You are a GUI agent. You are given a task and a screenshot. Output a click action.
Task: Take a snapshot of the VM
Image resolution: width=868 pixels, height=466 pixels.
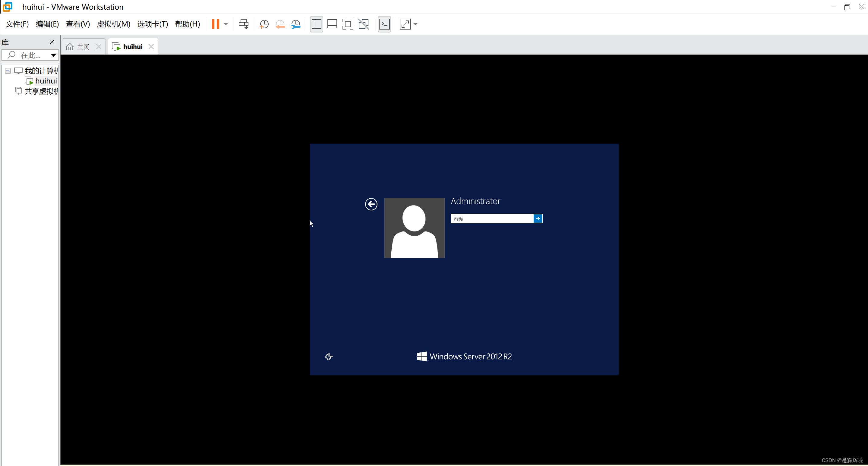(x=264, y=24)
